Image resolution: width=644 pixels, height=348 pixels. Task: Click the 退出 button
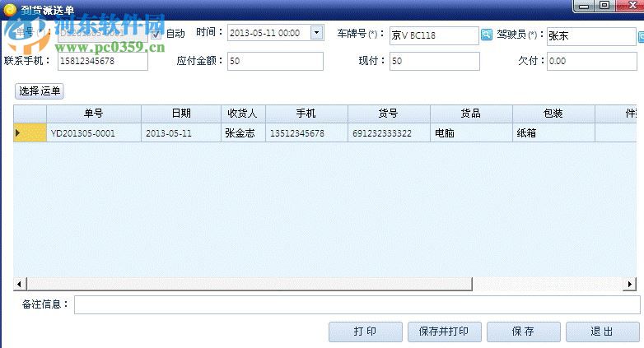coord(602,332)
